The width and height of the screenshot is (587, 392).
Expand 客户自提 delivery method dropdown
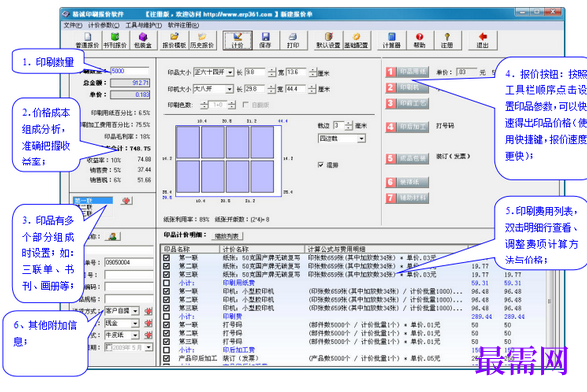pos(135,311)
